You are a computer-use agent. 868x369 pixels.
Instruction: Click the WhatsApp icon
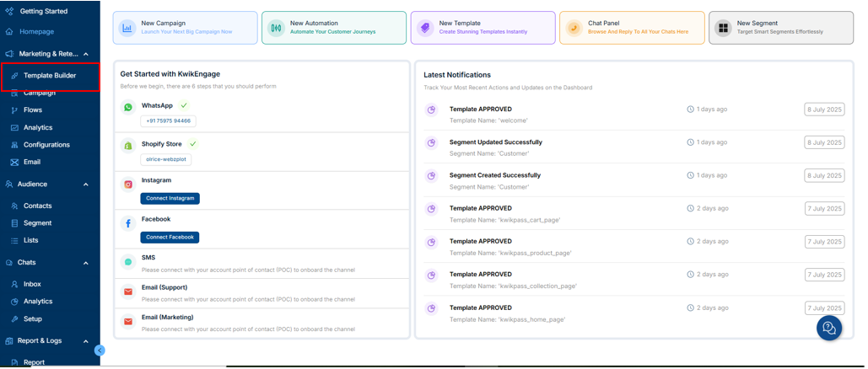(128, 107)
